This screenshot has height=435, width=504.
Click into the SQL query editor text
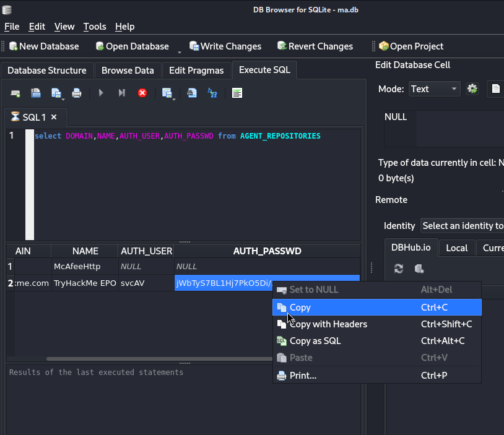tap(178, 136)
